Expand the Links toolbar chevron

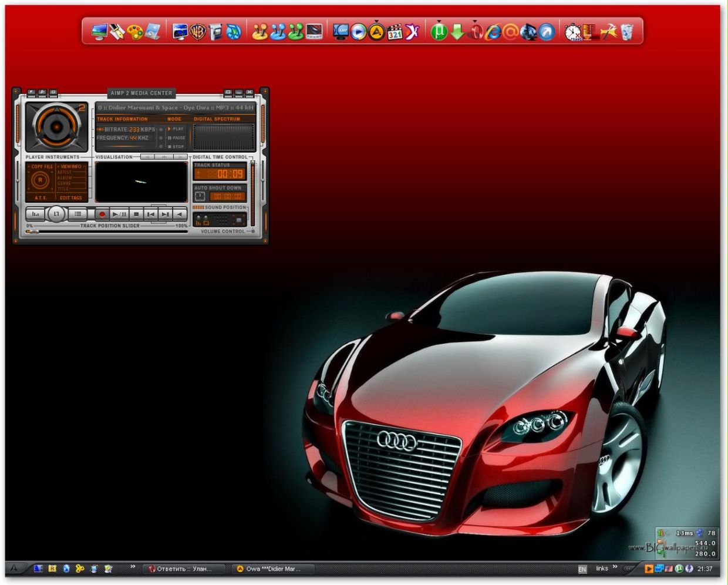click(x=615, y=566)
